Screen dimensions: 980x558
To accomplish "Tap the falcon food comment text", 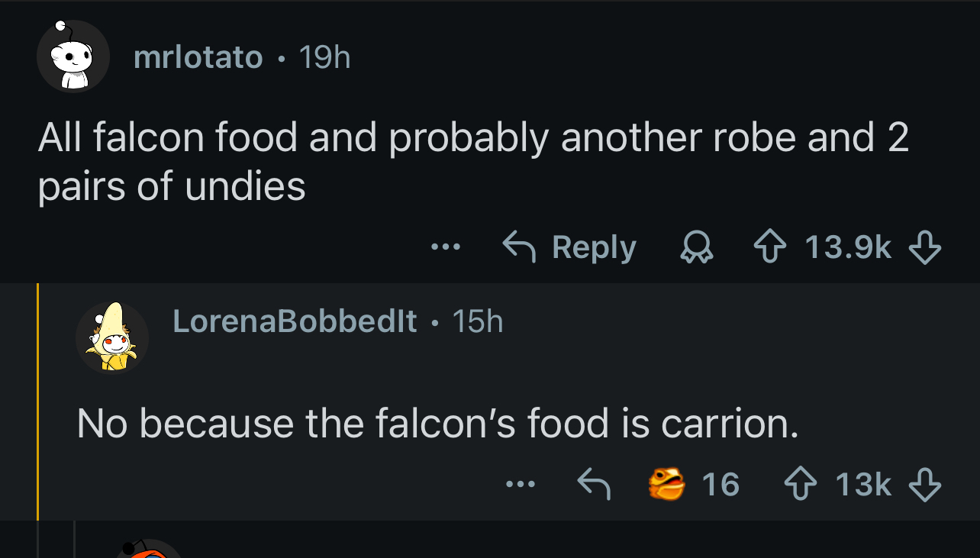I will [x=473, y=161].
